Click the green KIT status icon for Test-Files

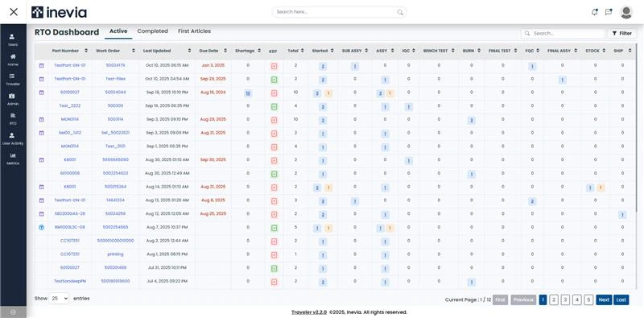click(274, 80)
